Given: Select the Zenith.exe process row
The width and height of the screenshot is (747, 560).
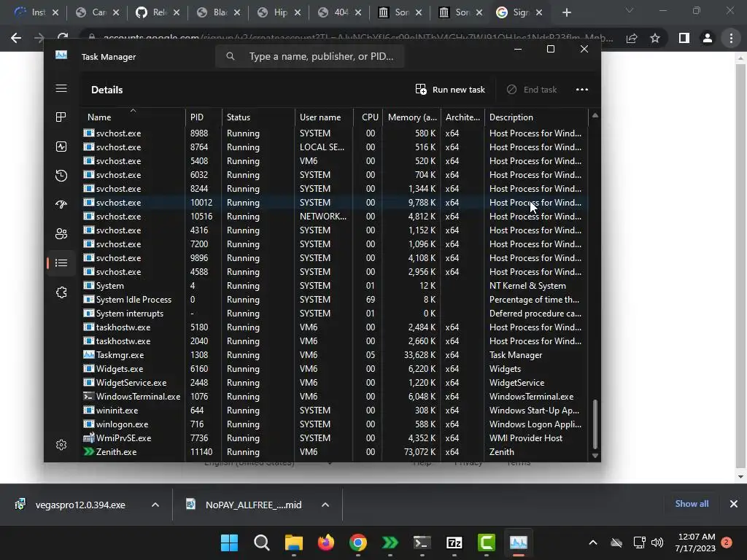Looking at the screenshot, I should pyautogui.click(x=335, y=452).
